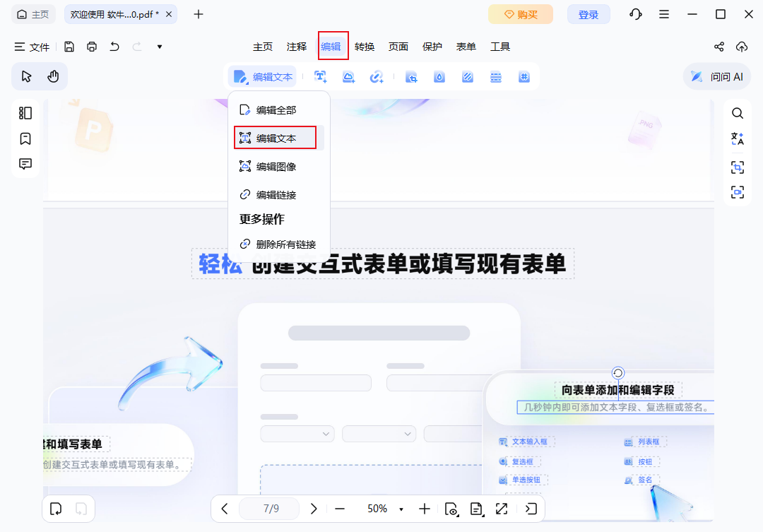The image size is (763, 532).
Task: Click the share icon
Action: pos(718,47)
